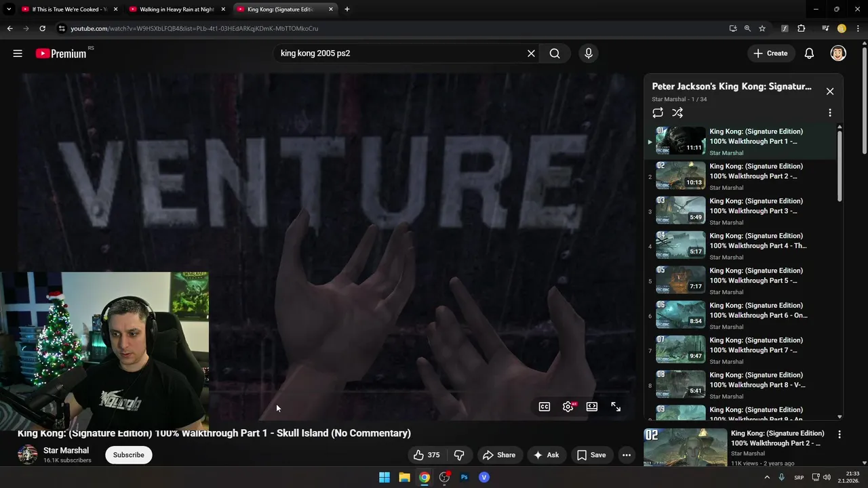Play playlist video Part 6 - On...
The image size is (868, 488).
tap(742, 315)
